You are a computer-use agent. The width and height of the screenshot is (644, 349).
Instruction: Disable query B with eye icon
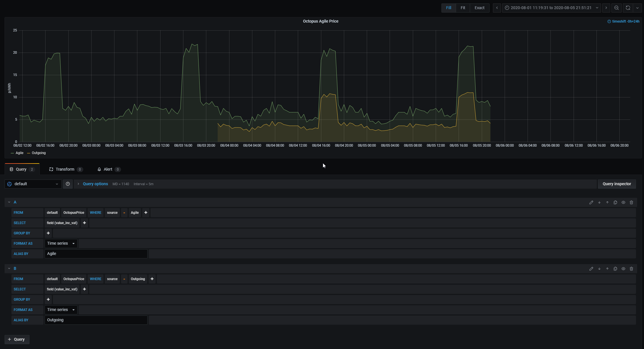(x=623, y=269)
